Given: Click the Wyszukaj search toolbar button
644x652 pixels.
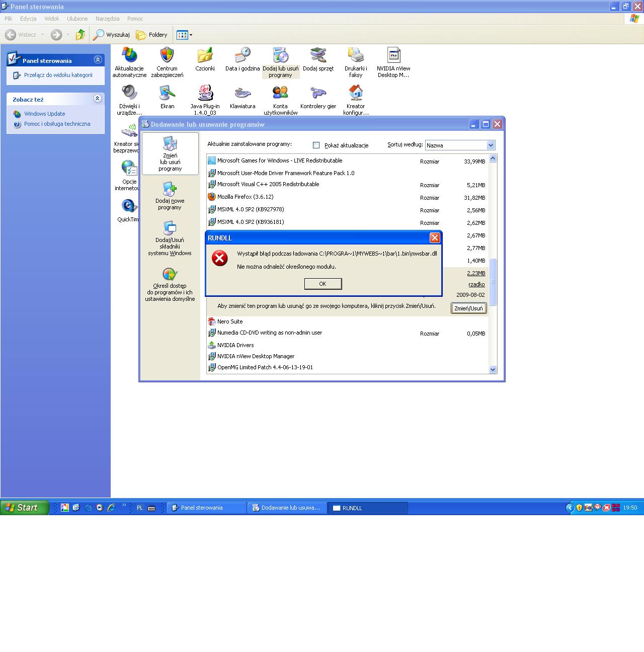Looking at the screenshot, I should pyautogui.click(x=111, y=35).
